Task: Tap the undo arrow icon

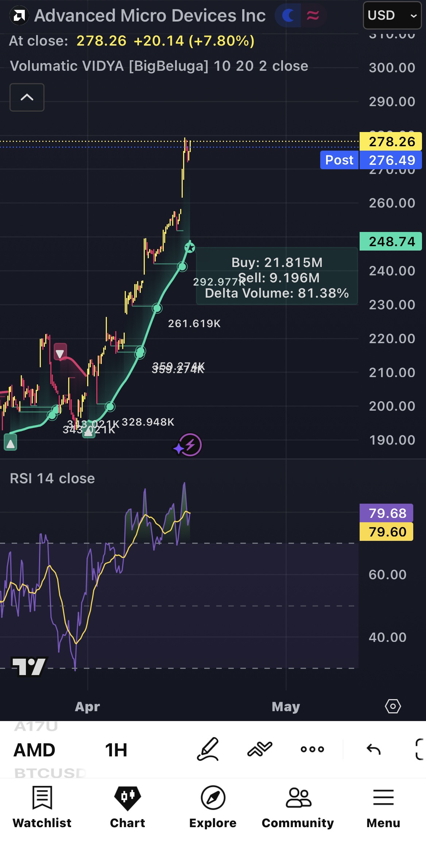Action: (373, 749)
